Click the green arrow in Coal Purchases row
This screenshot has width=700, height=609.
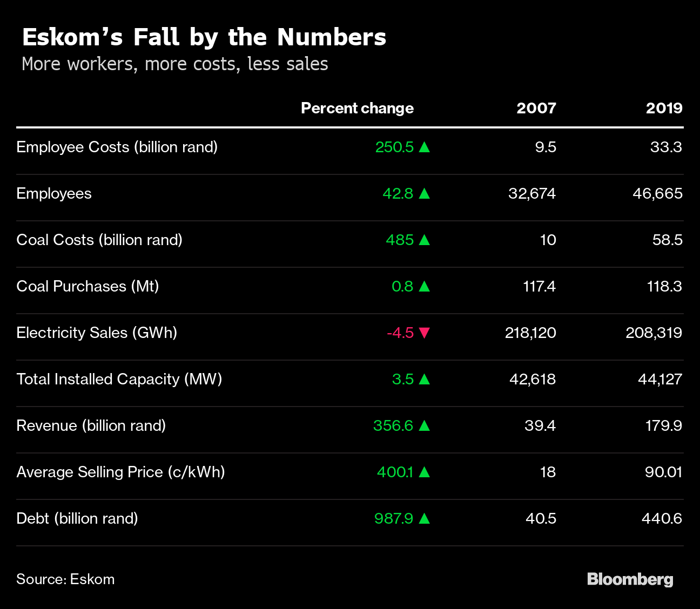click(425, 286)
